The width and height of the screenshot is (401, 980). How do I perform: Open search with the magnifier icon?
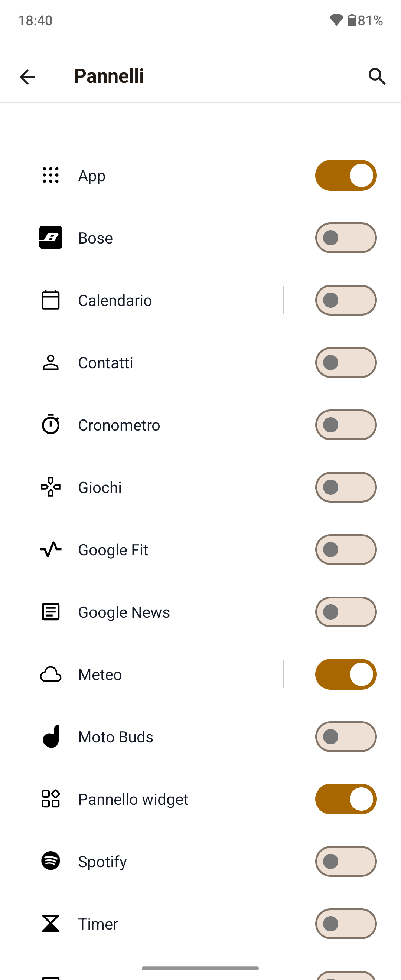[376, 76]
